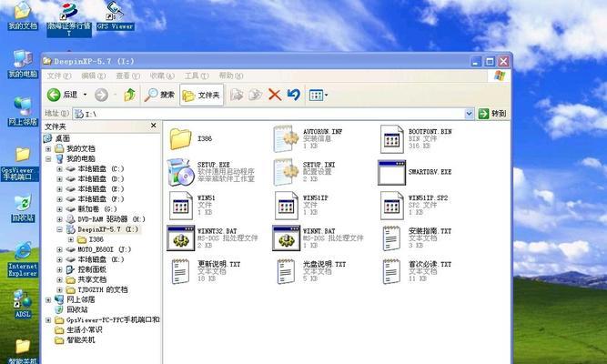The width and height of the screenshot is (607, 364).
Task: Select the I386 folder icon in file list
Action: pos(180,138)
